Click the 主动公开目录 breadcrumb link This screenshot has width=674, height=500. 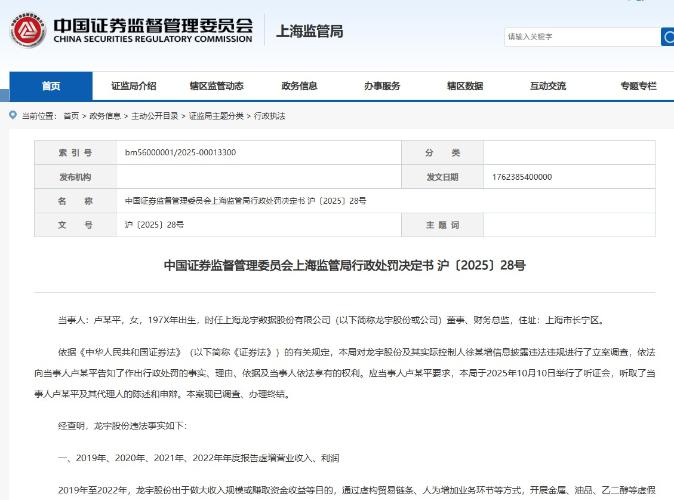pyautogui.click(x=155, y=116)
